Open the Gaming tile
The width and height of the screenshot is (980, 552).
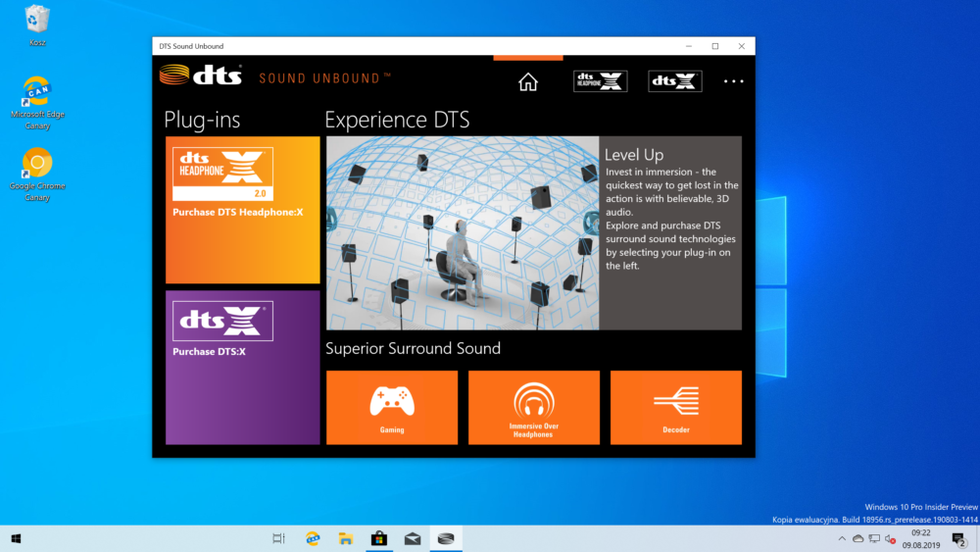tap(392, 408)
